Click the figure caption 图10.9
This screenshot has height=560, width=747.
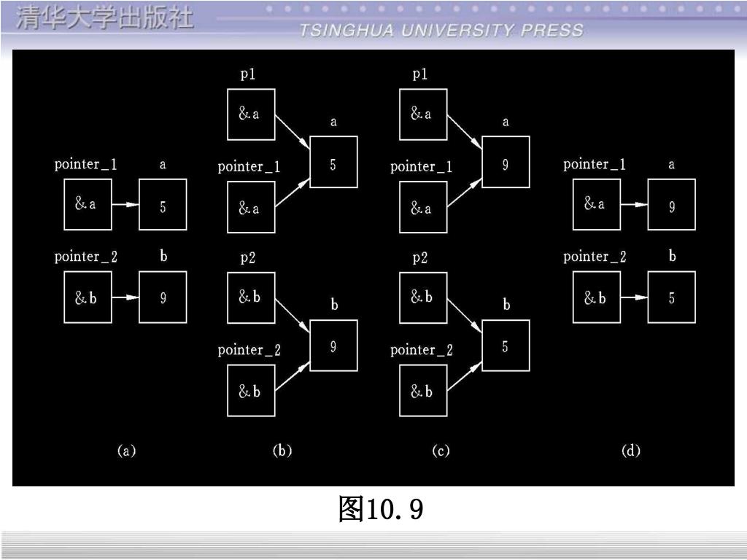coord(380,509)
